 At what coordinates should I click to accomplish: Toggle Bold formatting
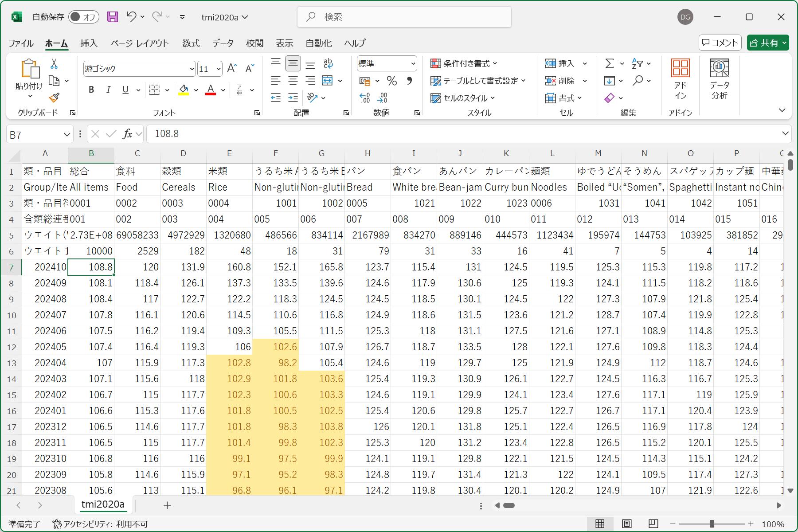pos(91,90)
